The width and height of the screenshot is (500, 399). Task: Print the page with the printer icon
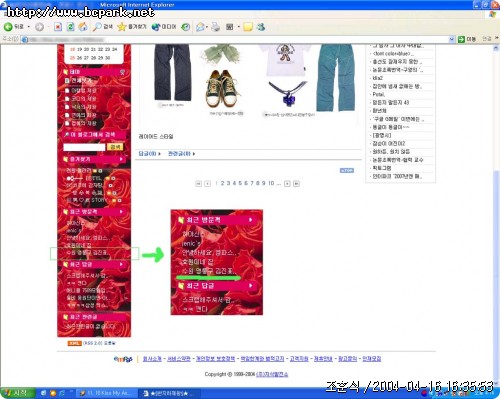click(216, 27)
